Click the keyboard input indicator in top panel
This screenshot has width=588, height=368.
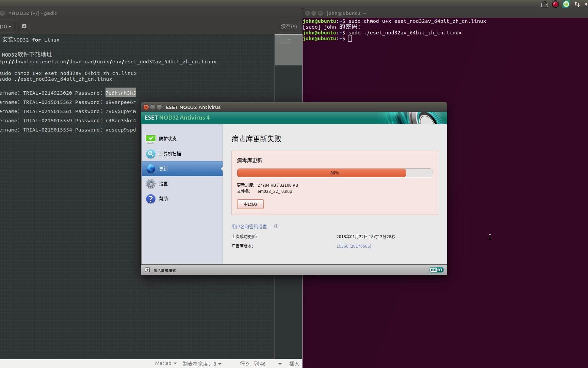click(544, 4)
